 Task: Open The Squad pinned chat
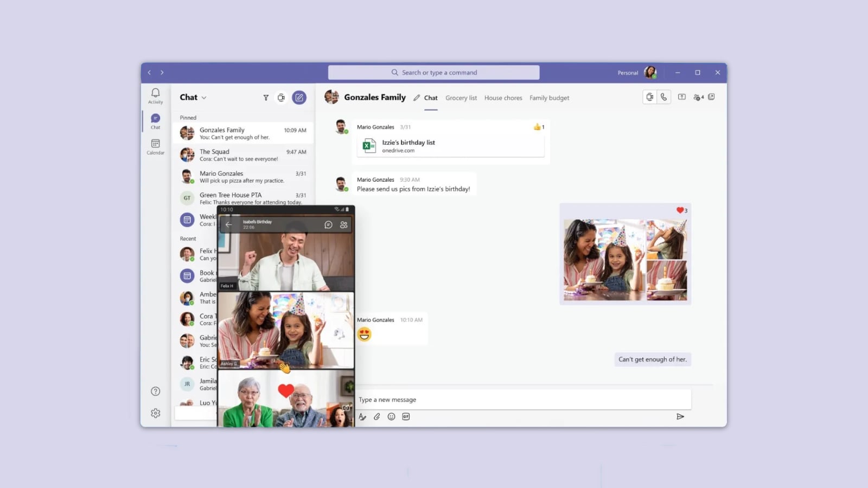243,155
